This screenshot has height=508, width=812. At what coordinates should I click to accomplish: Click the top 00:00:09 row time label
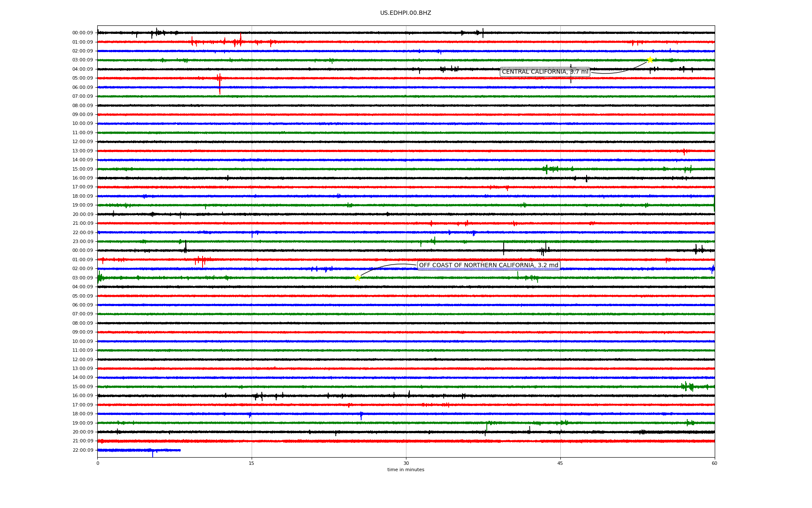pyautogui.click(x=82, y=33)
